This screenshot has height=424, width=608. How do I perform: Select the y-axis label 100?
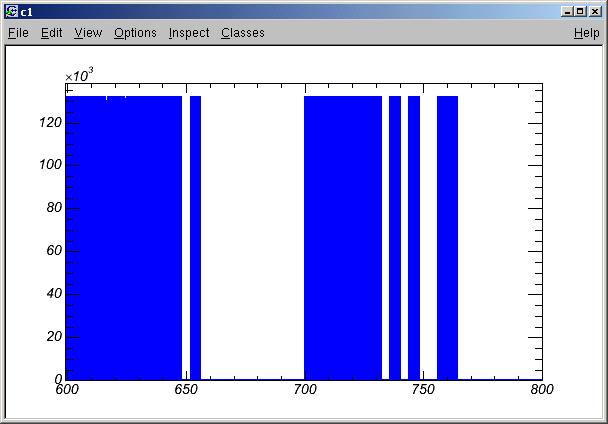point(50,165)
